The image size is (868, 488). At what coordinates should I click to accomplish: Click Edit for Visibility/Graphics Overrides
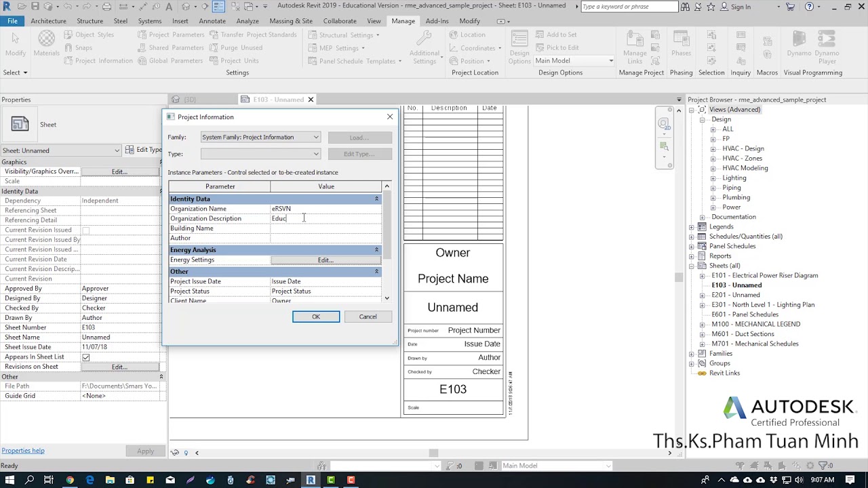(x=119, y=171)
